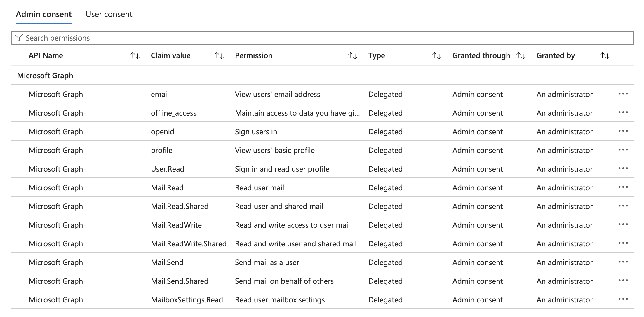
Task: Click 'Sign users in' permission text
Action: tap(256, 132)
